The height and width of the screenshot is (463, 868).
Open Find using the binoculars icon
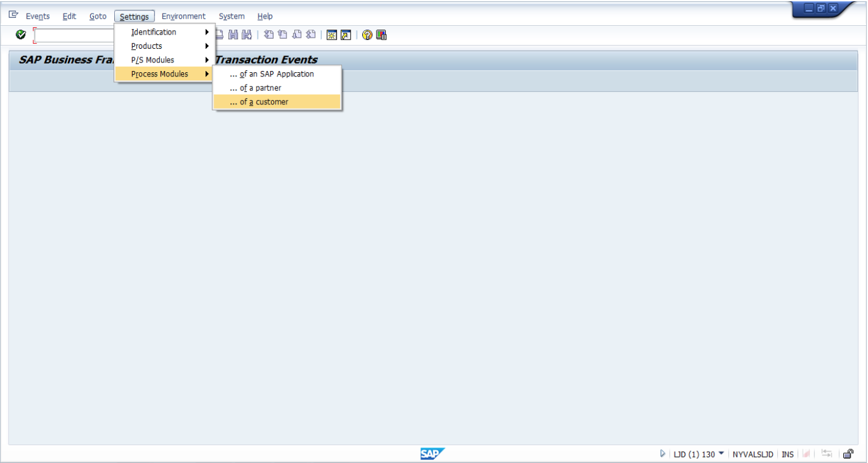[x=233, y=35]
